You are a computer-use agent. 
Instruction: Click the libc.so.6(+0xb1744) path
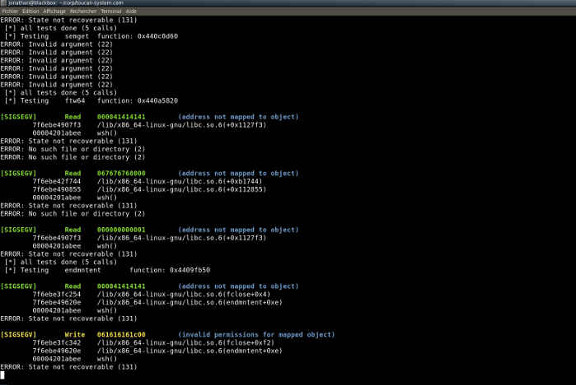tap(180, 181)
